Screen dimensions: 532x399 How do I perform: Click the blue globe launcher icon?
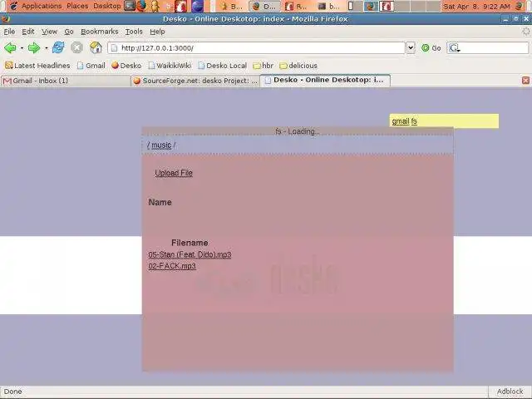198,6
